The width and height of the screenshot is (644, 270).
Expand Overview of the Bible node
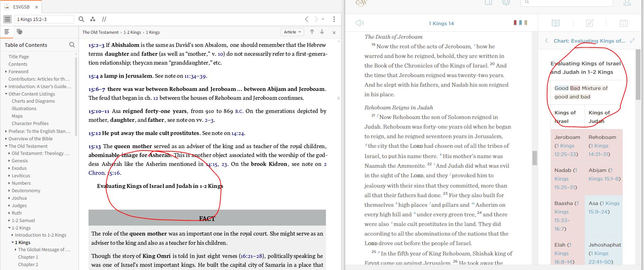[x=6, y=139]
